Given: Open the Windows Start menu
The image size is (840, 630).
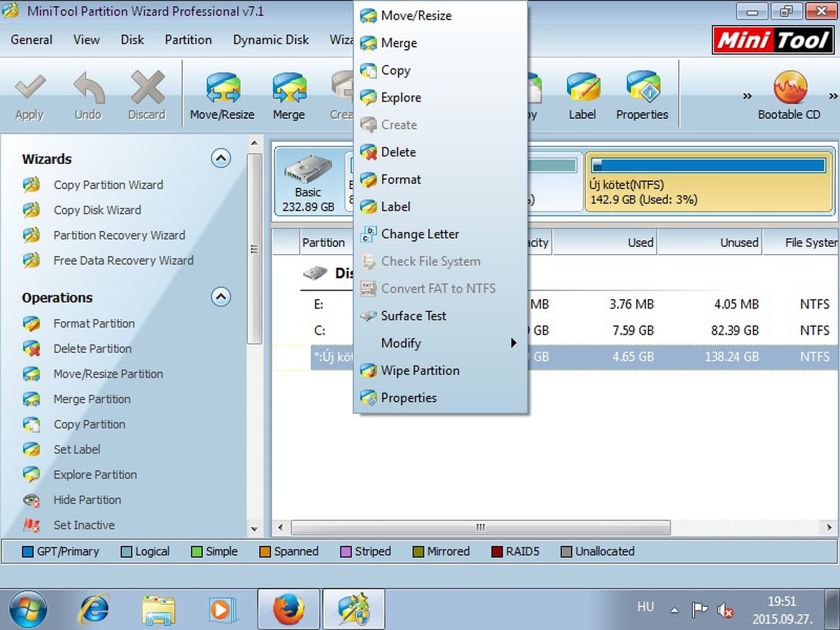Looking at the screenshot, I should point(28,610).
